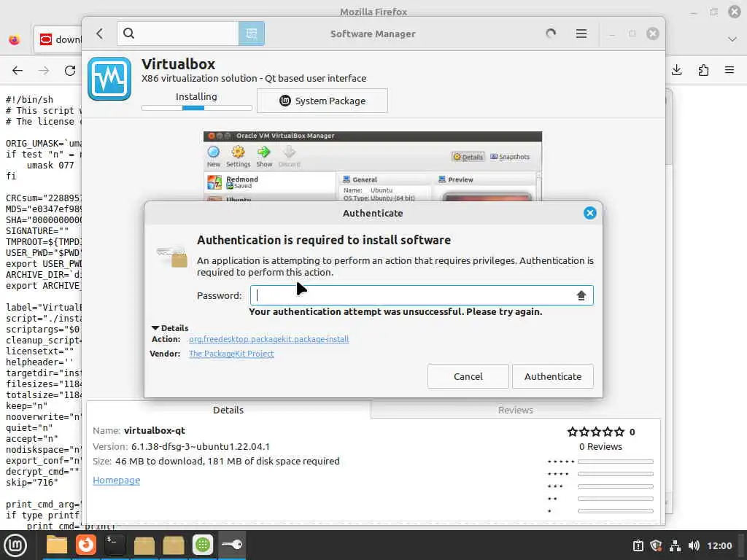Click the Firefox View icon left of the tabs
This screenshot has height=560, width=747.
15,39
